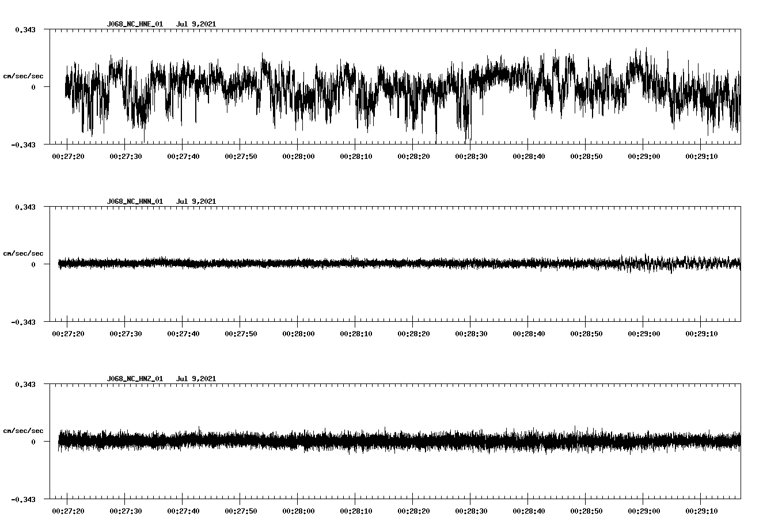The image size is (782, 532).
Task: Click the J068_NC_HNZ_01 channel title
Action: [x=135, y=379]
